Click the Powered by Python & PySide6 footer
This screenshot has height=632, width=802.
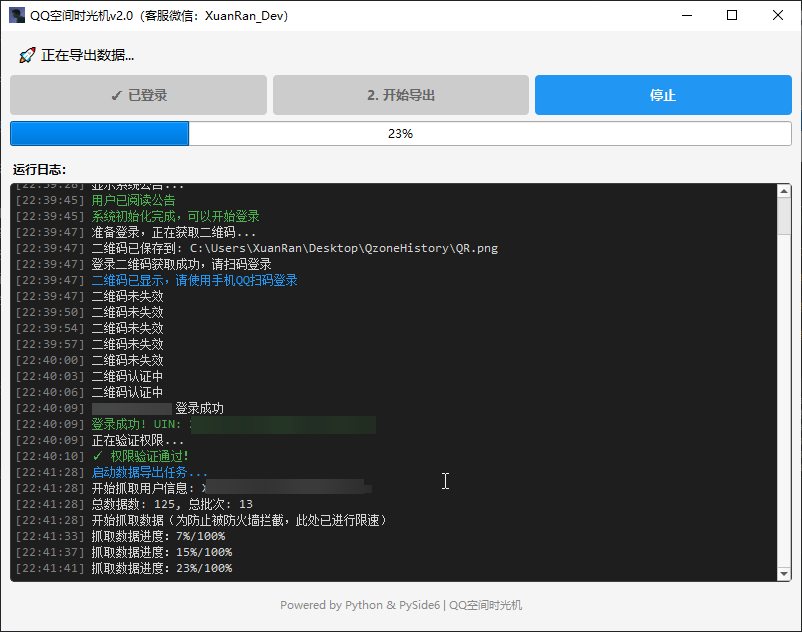pos(400,605)
